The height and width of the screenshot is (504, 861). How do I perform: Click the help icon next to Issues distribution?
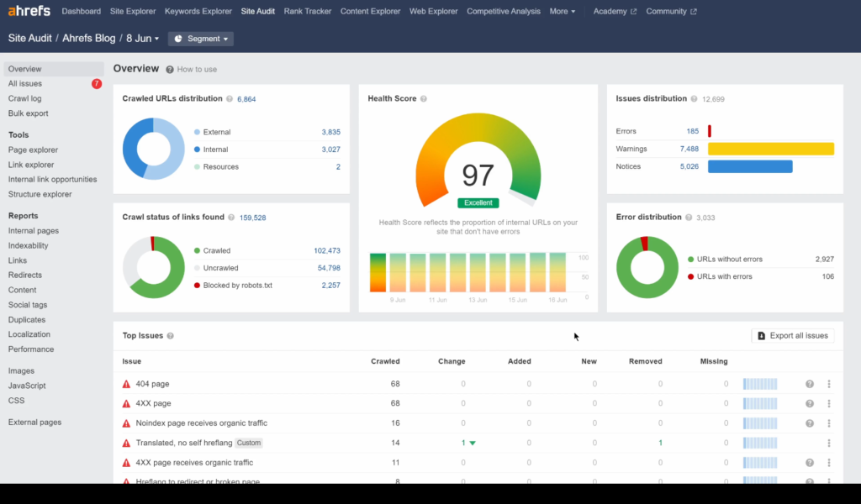point(693,98)
